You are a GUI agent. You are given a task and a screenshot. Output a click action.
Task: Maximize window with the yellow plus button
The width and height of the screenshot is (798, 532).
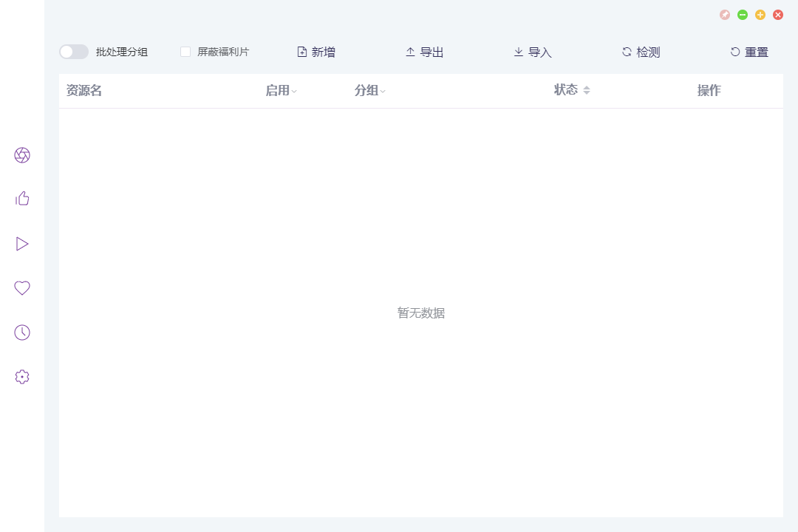(x=760, y=15)
